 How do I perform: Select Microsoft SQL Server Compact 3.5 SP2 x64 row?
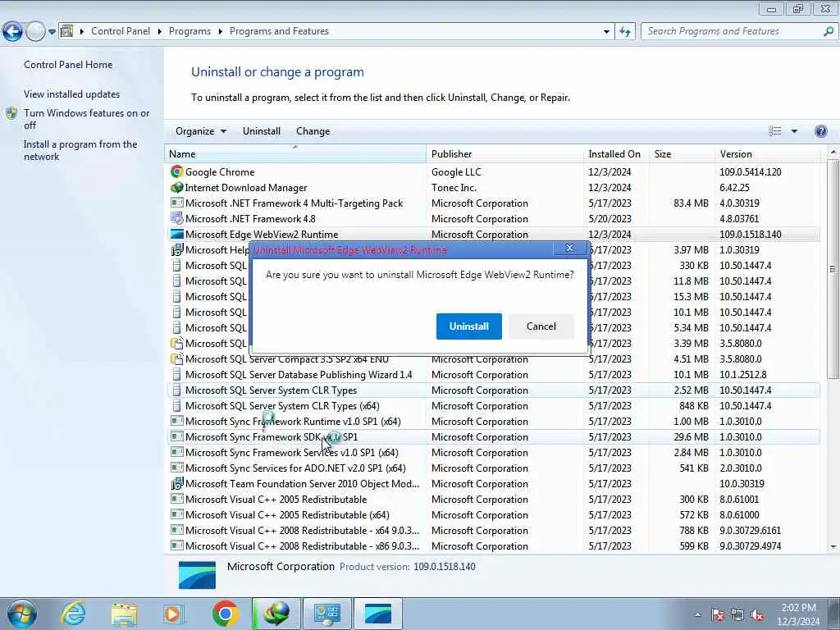[493, 359]
